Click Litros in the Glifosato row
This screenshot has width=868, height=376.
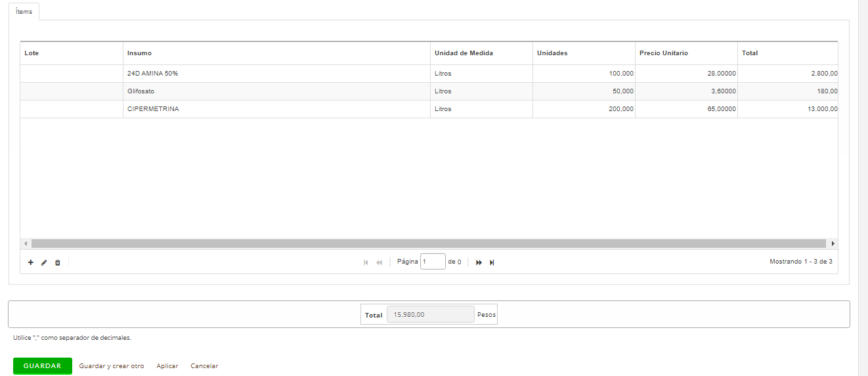click(x=443, y=91)
